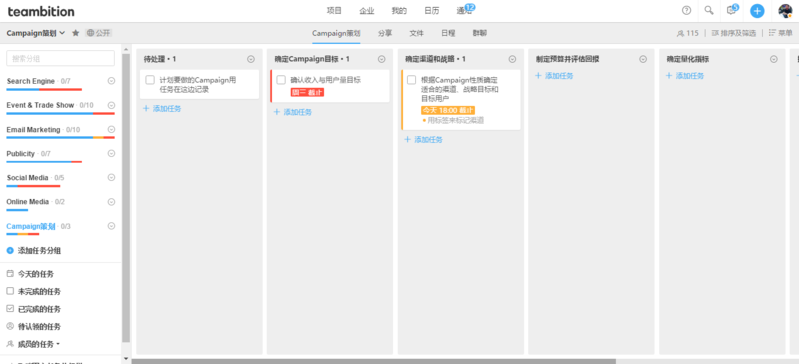Star the Campaign策划 project

tap(75, 33)
